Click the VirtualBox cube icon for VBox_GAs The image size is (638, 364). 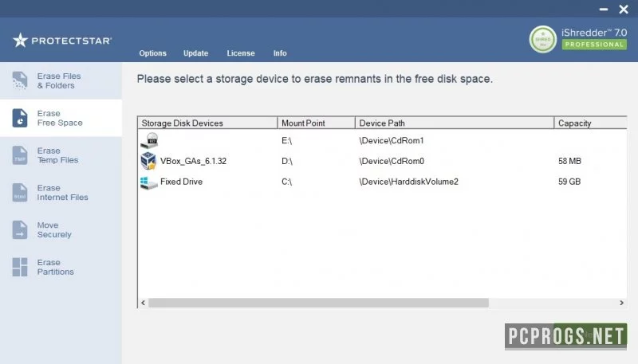148,161
